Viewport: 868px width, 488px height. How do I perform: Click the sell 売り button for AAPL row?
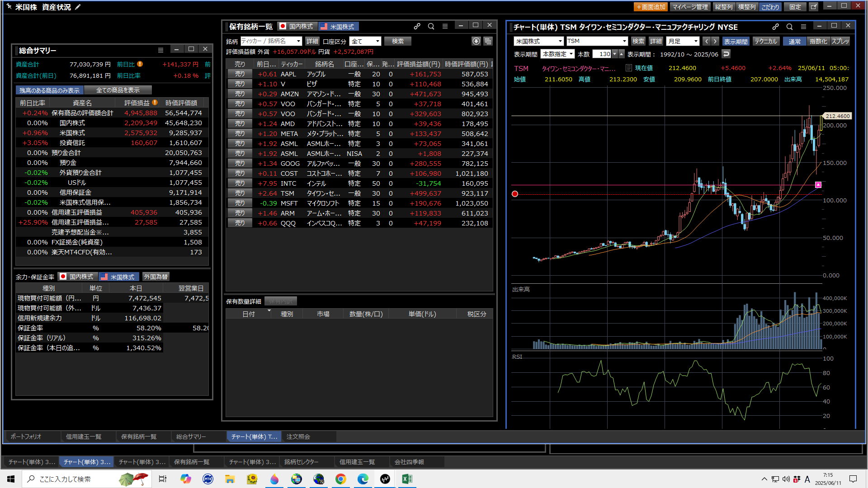click(240, 74)
